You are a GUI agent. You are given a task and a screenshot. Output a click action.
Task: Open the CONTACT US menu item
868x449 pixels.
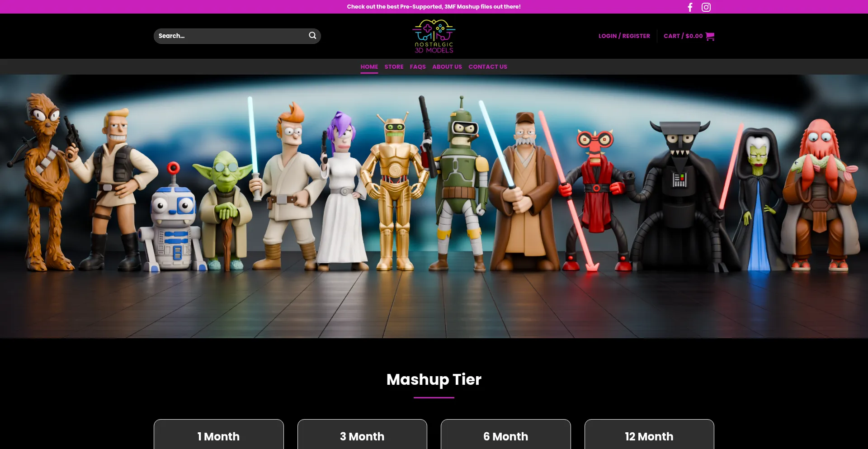click(x=488, y=66)
